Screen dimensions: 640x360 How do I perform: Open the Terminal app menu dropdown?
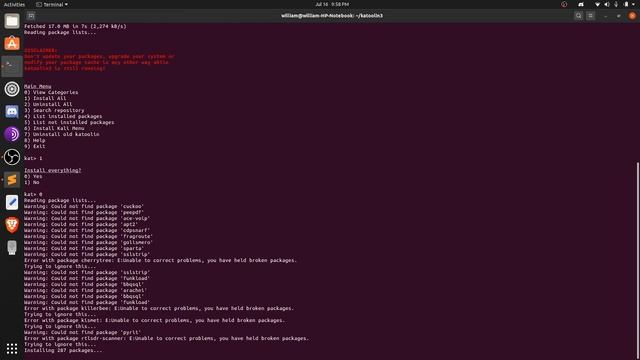[52, 4]
